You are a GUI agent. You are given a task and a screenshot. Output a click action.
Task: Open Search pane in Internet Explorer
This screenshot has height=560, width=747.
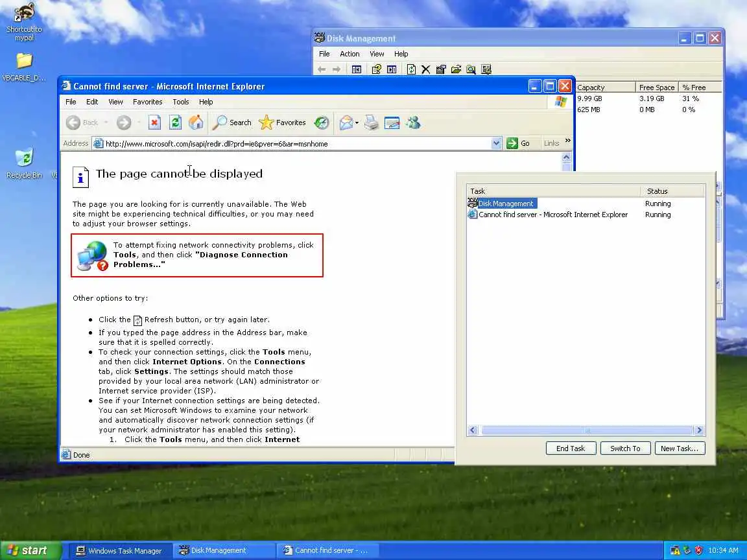(232, 123)
